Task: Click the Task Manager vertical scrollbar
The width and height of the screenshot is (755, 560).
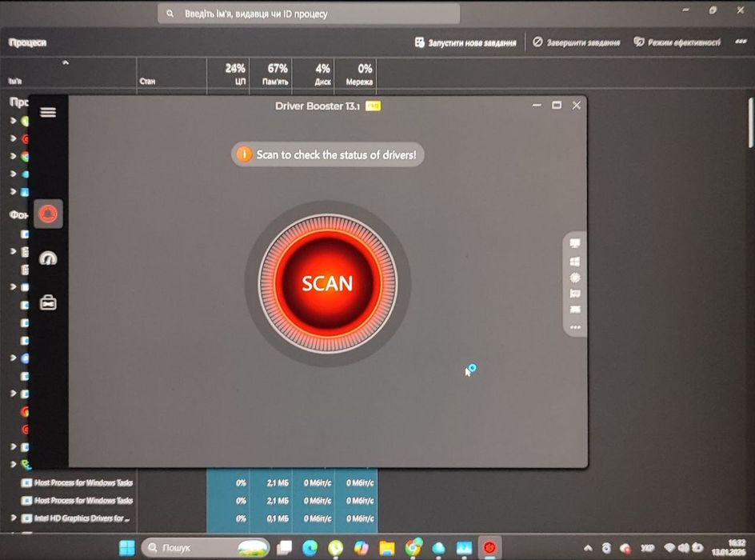Action: [x=751, y=122]
